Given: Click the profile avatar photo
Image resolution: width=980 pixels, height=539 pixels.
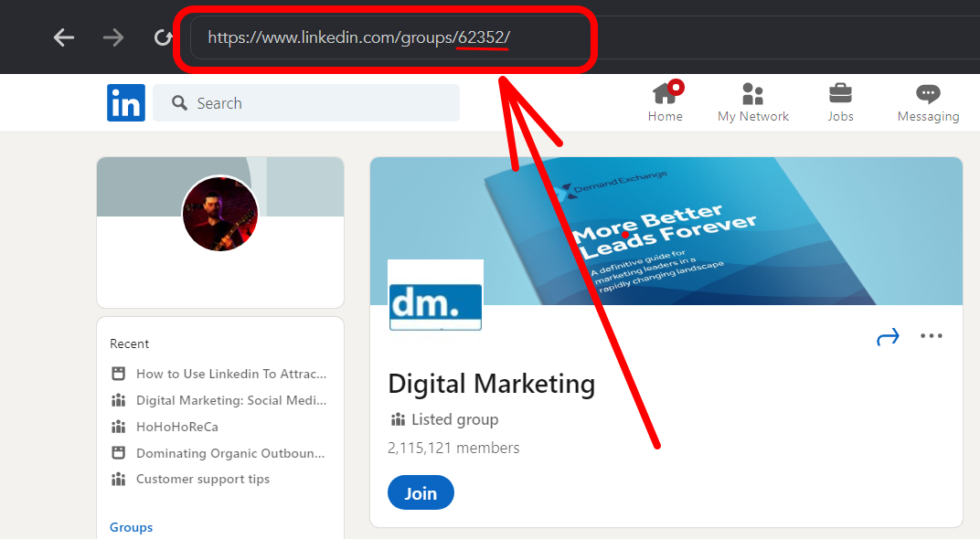Looking at the screenshot, I should pos(219,214).
